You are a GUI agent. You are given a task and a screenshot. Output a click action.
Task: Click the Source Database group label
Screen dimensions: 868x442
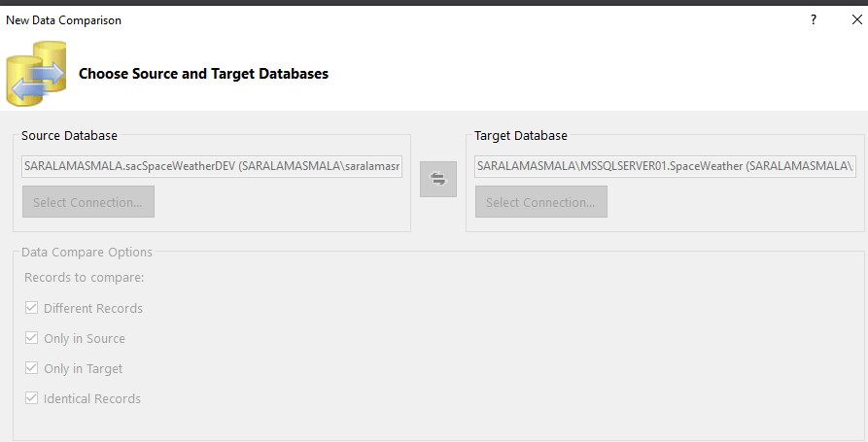coord(69,136)
